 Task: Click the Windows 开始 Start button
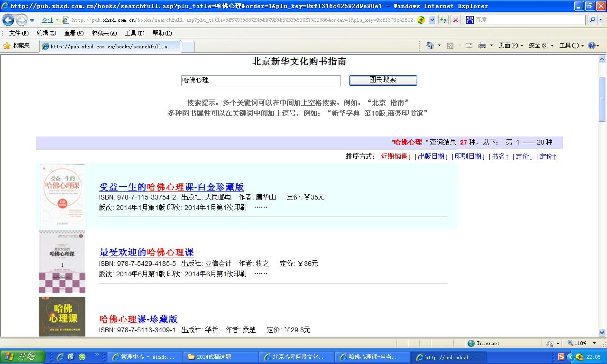click(x=23, y=357)
